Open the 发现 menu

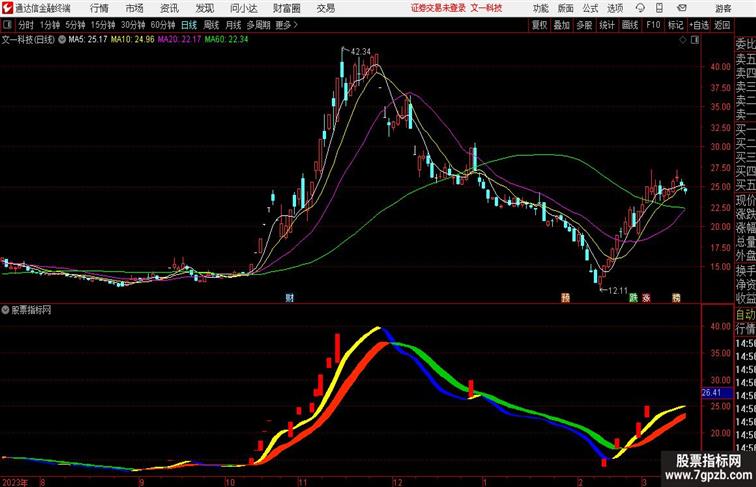pyautogui.click(x=204, y=8)
